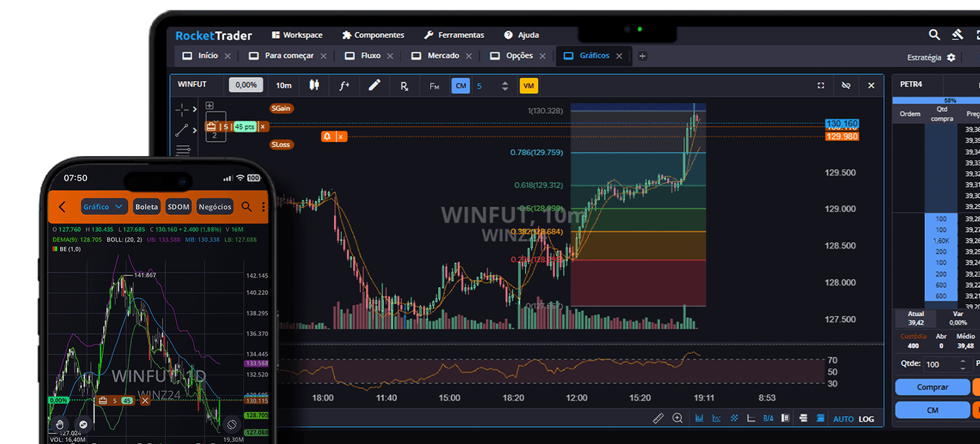Tap the rotate screen icon on phone chart
The width and height of the screenshot is (980, 444).
pos(231,425)
